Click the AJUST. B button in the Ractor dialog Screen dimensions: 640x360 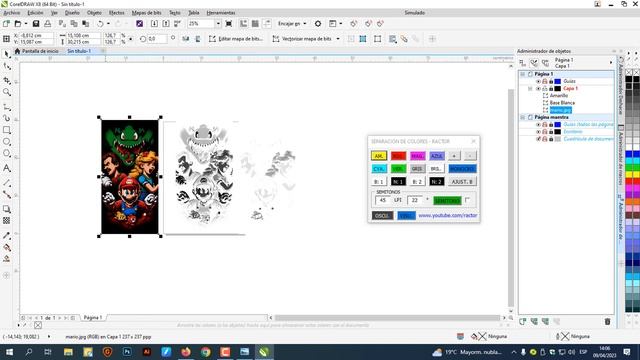[x=462, y=182]
